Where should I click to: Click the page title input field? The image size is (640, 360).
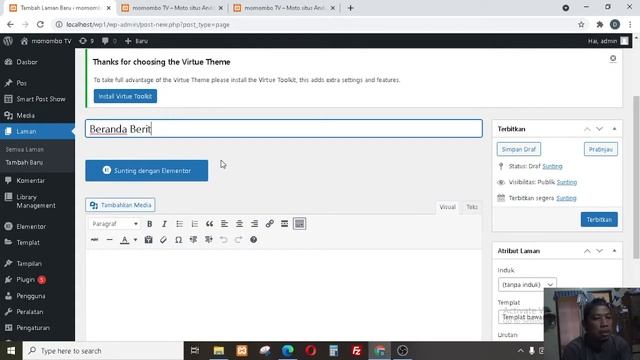[x=284, y=129]
